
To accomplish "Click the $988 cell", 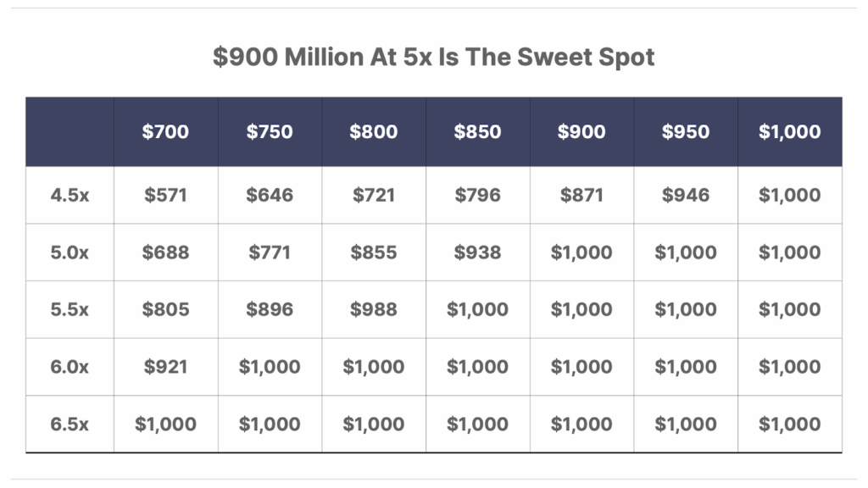I will coord(374,310).
